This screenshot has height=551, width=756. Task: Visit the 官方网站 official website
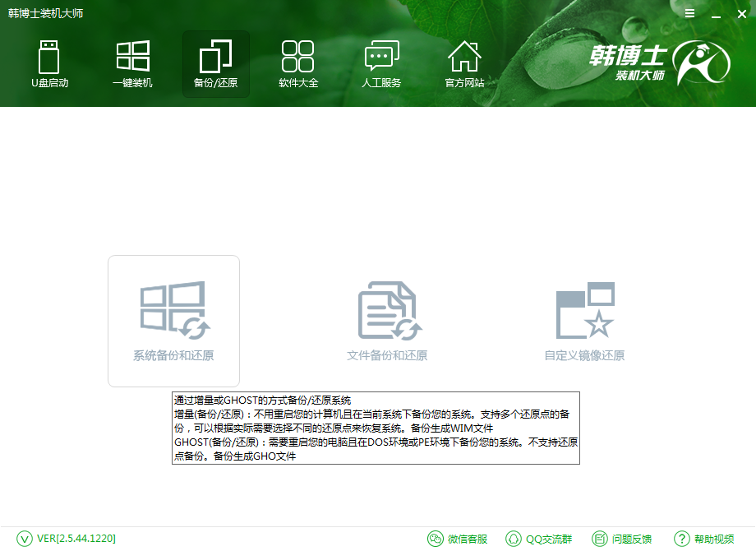click(464, 63)
